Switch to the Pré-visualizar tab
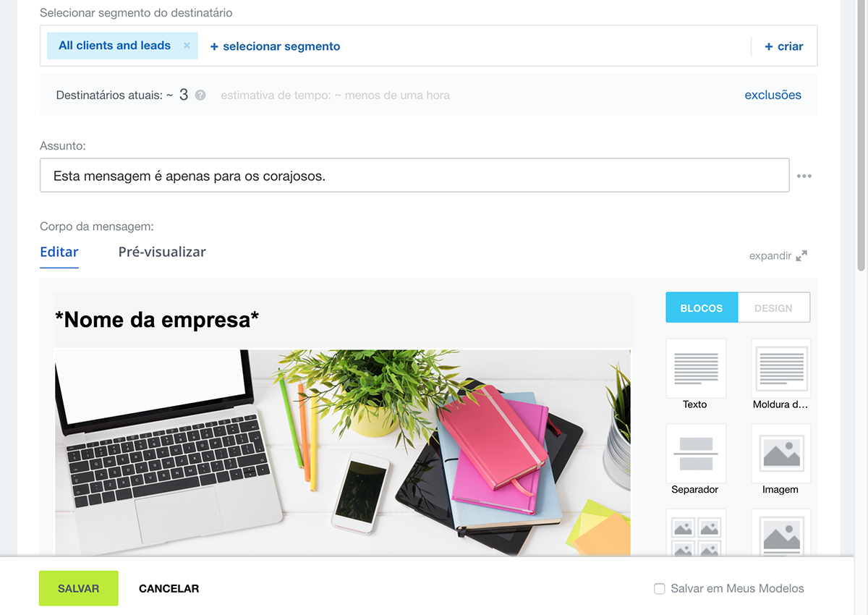Screen dimensions: 868x615 [162, 253]
